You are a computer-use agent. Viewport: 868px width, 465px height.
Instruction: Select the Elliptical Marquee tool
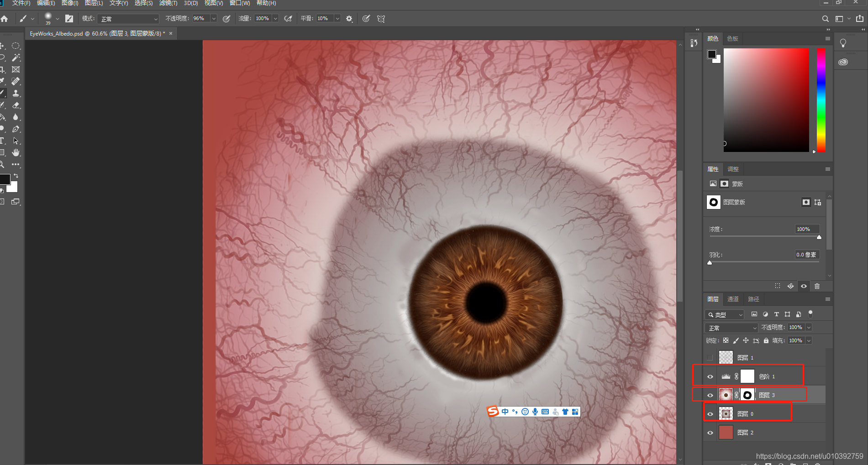pos(16,46)
